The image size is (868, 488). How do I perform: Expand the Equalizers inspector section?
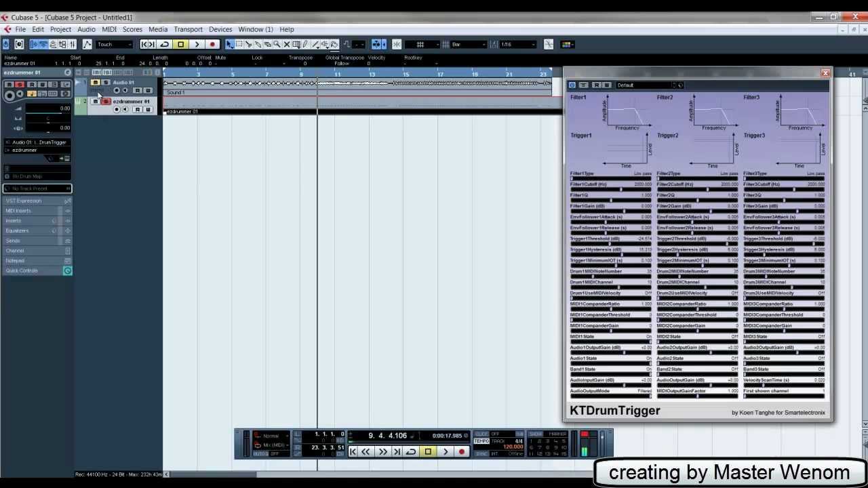37,230
